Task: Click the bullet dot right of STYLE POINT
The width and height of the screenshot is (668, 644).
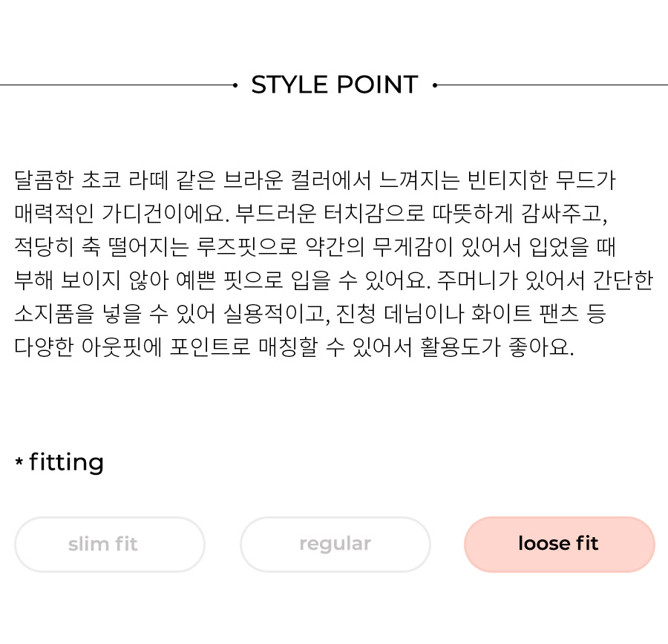Action: point(434,85)
